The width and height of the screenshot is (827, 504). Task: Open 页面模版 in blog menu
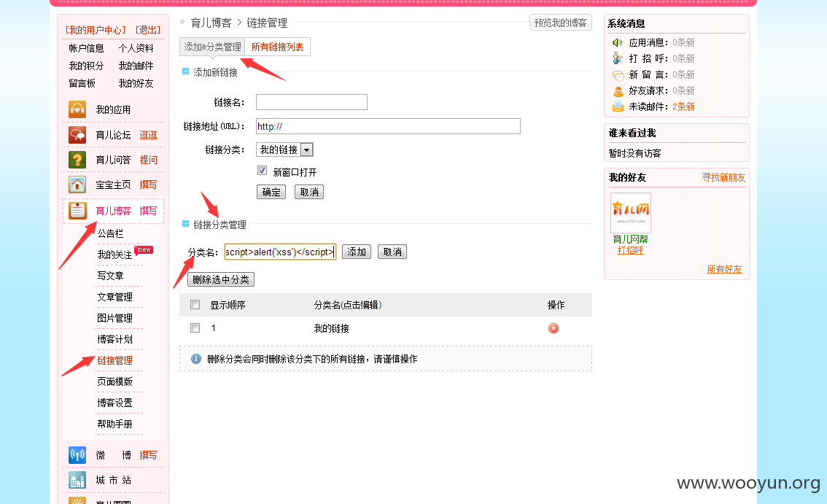(x=114, y=381)
